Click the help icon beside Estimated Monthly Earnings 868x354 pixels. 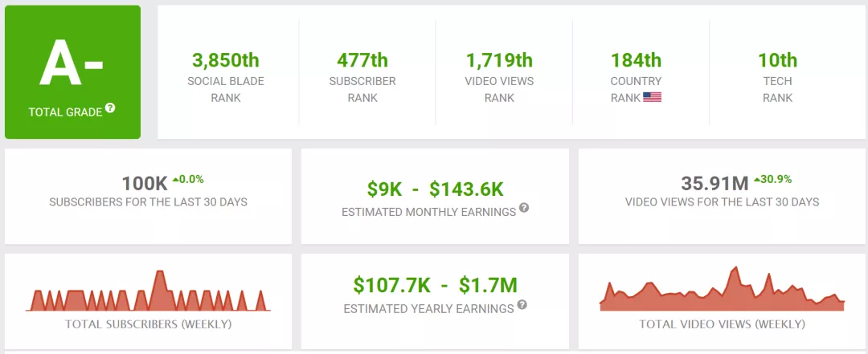tap(524, 208)
